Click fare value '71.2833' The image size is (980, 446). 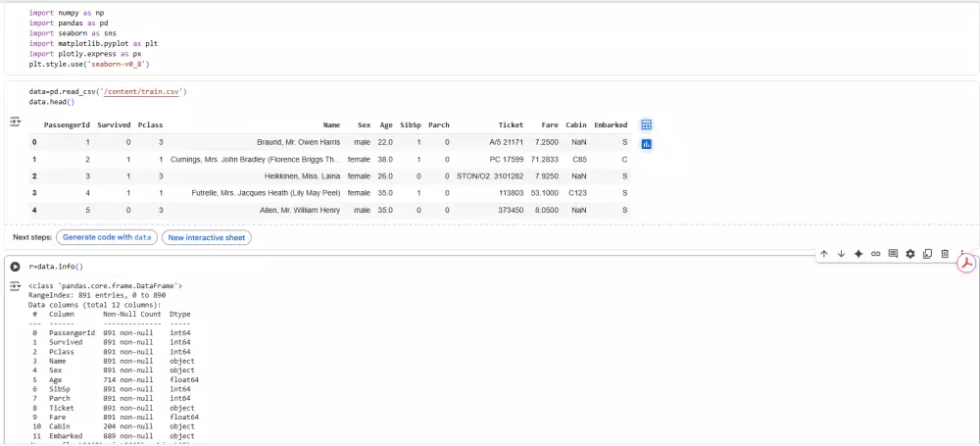(545, 160)
